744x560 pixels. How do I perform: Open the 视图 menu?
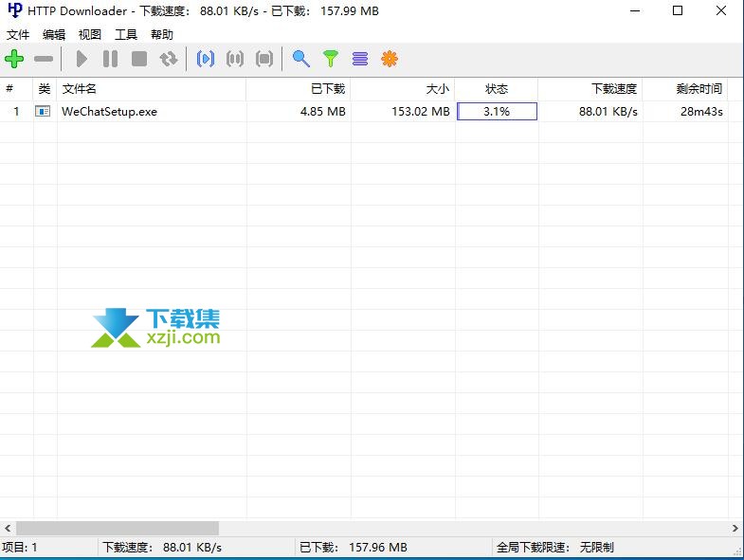click(90, 35)
